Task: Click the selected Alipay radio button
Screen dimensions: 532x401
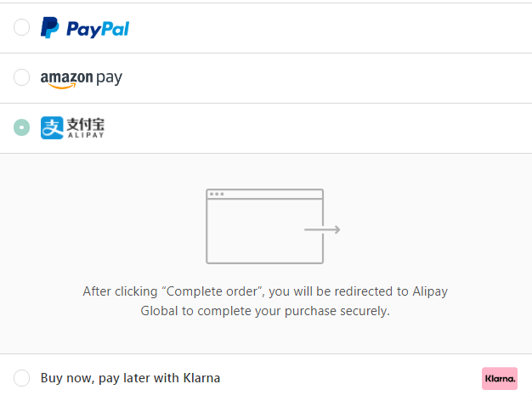Action: [x=22, y=128]
